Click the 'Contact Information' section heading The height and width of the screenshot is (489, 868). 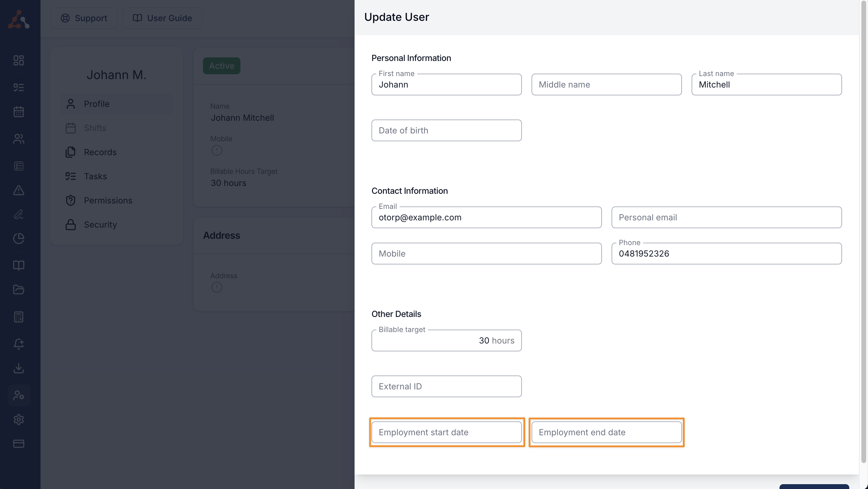410,190
